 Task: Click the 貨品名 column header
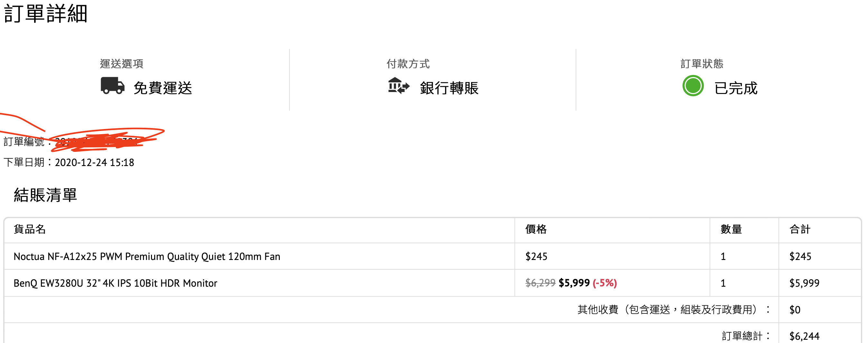(30, 229)
